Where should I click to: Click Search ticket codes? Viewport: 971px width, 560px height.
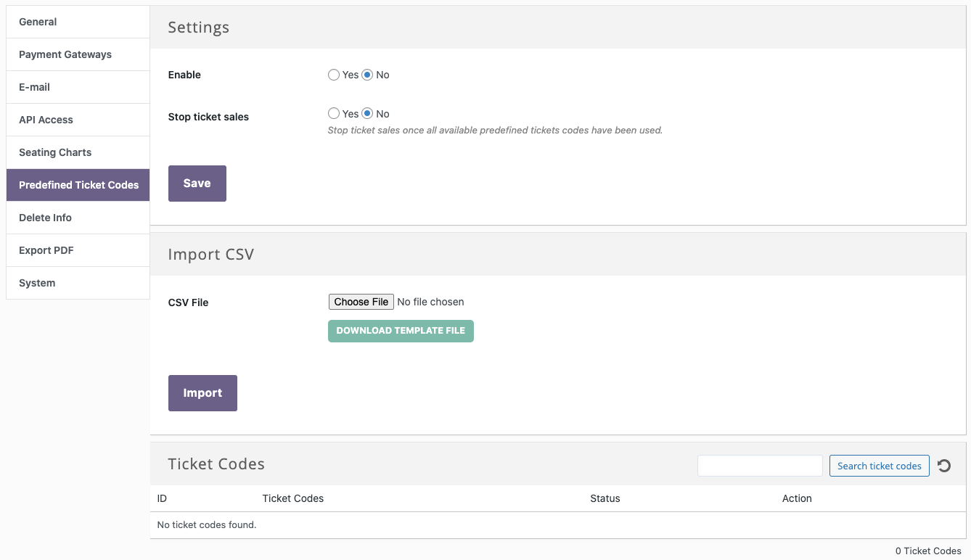(879, 466)
